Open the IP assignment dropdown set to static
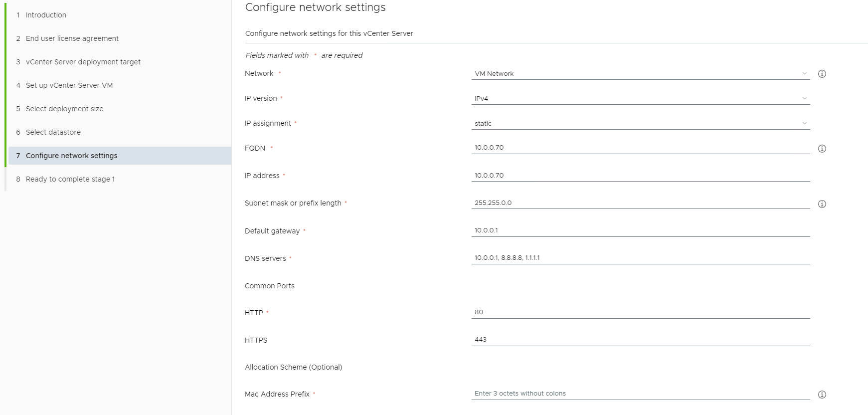868x415 pixels. (640, 124)
